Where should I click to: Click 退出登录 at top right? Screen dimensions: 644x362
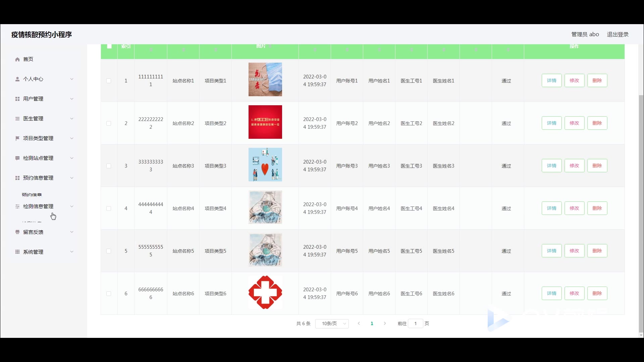[x=618, y=35]
